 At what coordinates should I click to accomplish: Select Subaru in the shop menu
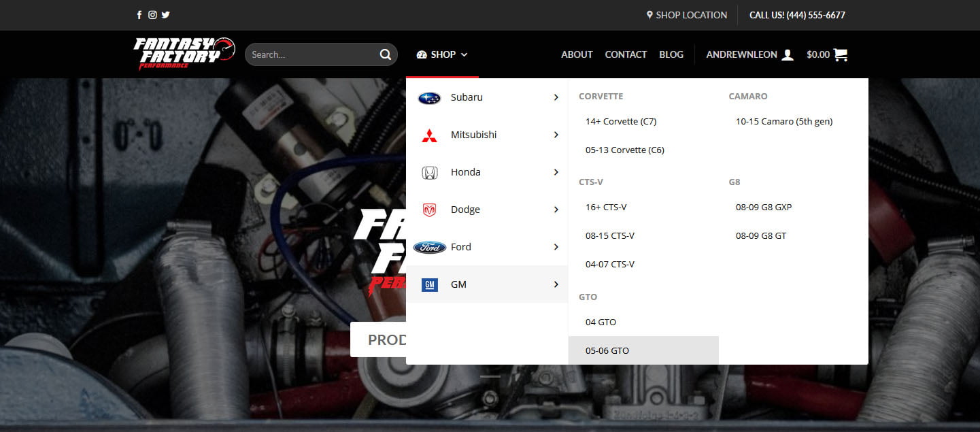pyautogui.click(x=487, y=97)
